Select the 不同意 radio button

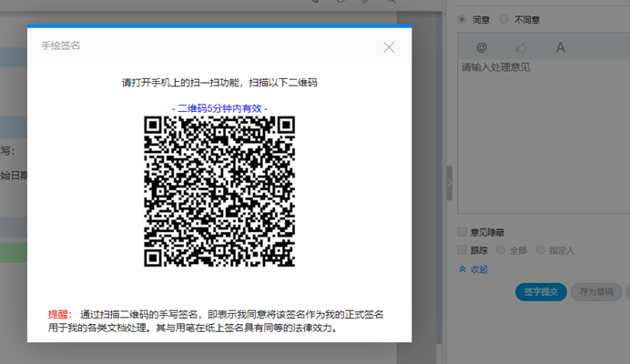[503, 19]
